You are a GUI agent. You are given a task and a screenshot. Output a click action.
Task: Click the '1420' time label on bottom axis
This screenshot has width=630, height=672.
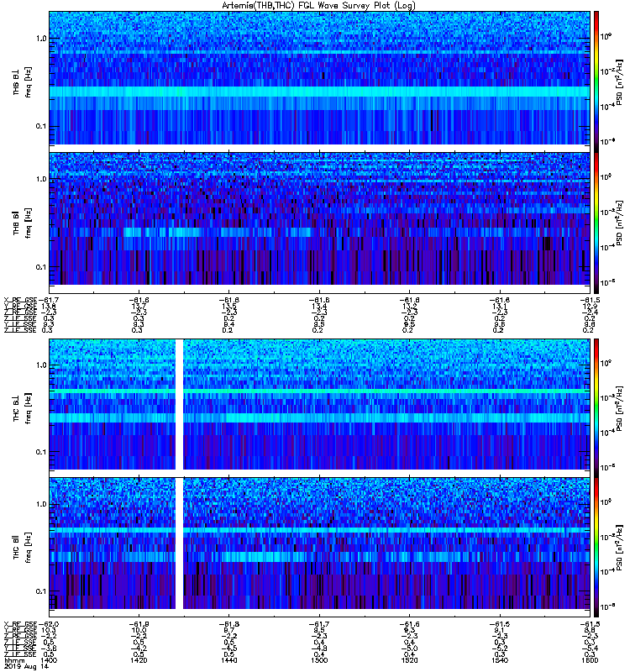coord(139,660)
